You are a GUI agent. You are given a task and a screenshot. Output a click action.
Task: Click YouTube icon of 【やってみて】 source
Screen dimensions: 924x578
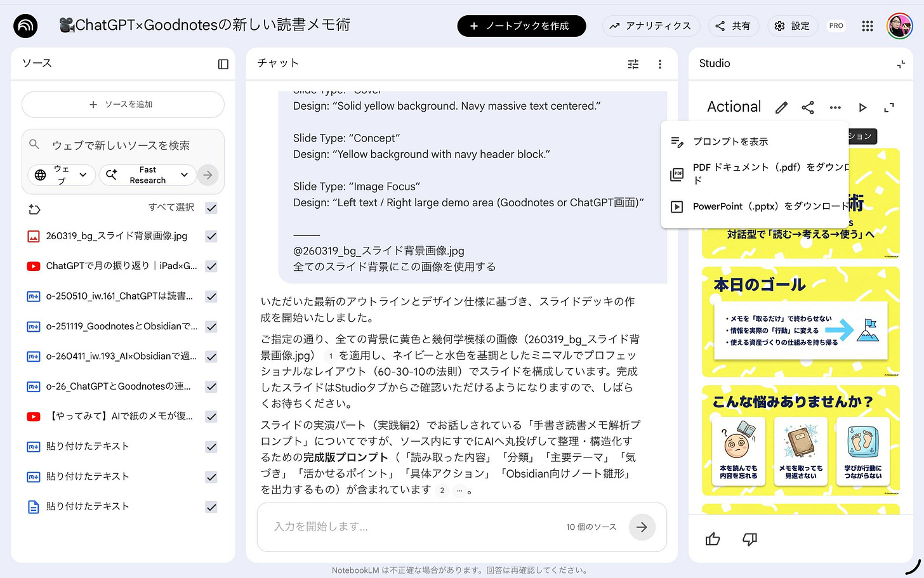click(x=34, y=417)
